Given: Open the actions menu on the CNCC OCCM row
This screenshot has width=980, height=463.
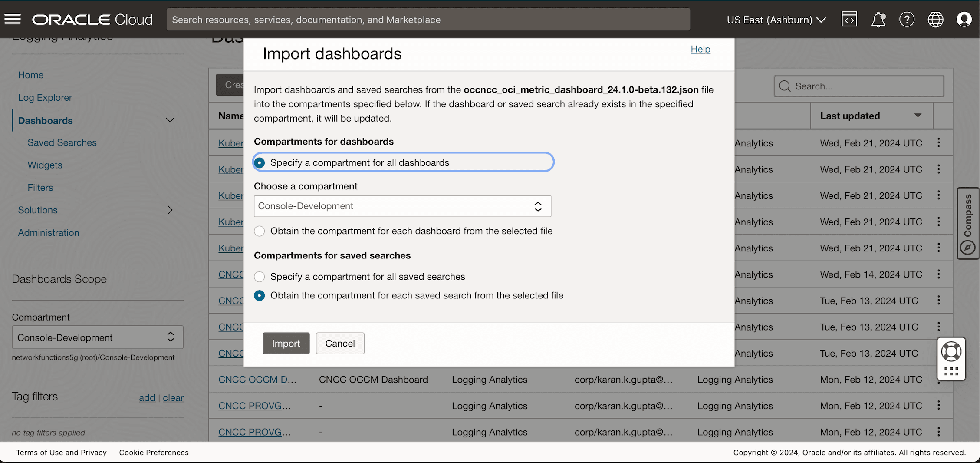Looking at the screenshot, I should (x=938, y=379).
